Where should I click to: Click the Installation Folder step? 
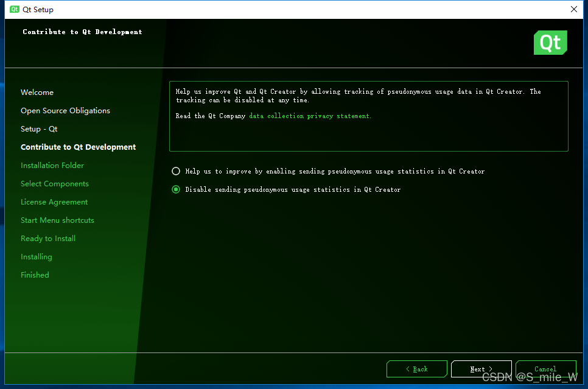(52, 166)
